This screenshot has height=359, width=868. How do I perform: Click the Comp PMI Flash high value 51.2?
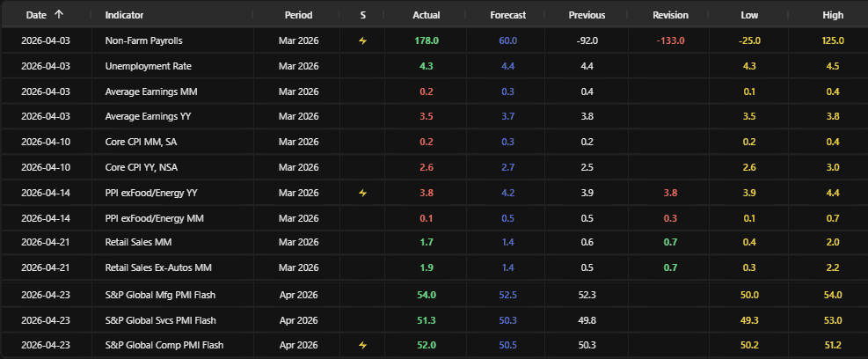(833, 345)
